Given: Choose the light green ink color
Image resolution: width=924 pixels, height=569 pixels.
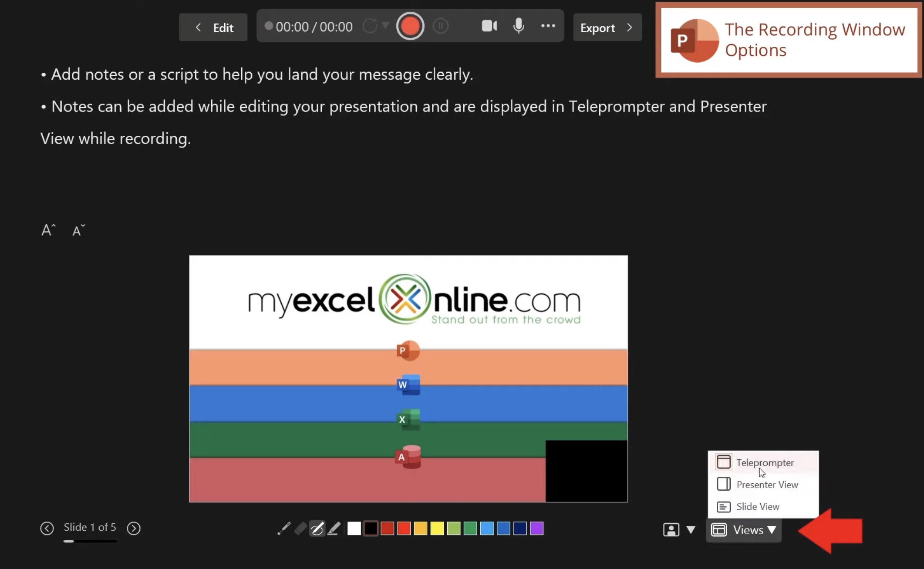Looking at the screenshot, I should (x=454, y=529).
